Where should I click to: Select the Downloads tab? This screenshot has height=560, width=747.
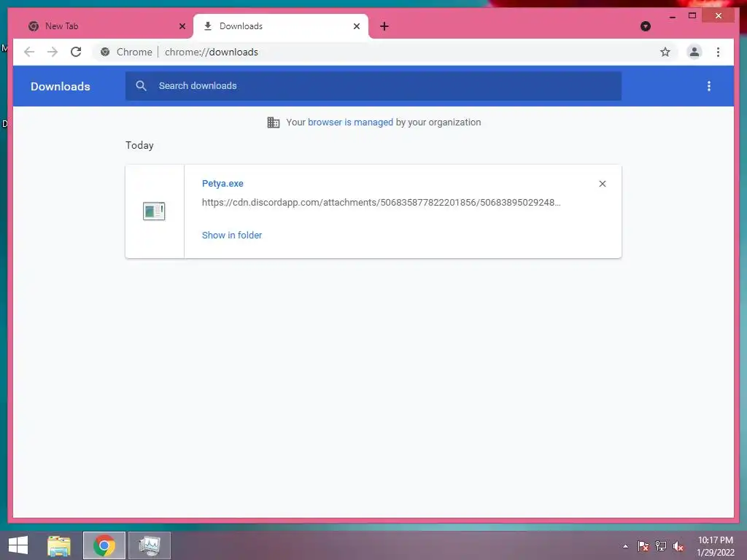pos(281,26)
